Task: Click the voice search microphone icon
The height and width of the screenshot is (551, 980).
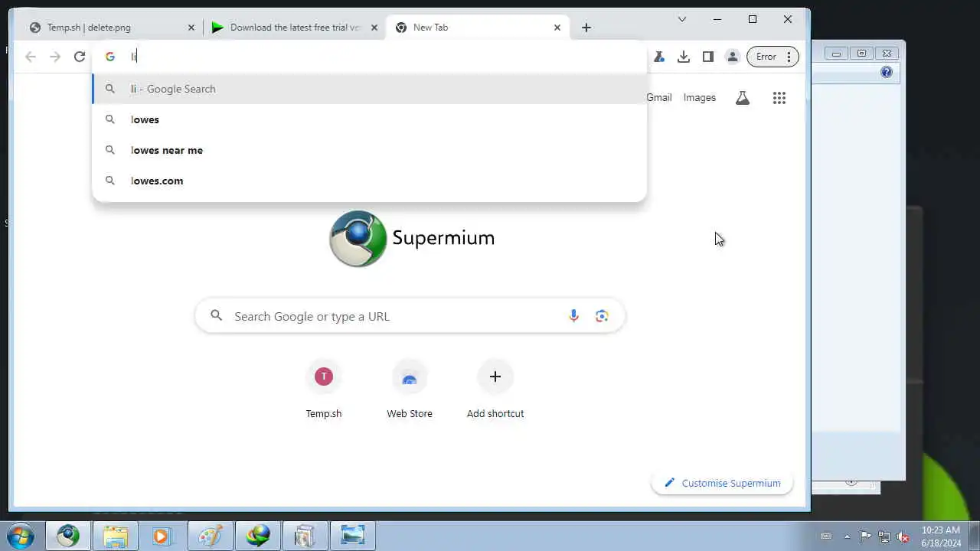Action: [x=573, y=316]
